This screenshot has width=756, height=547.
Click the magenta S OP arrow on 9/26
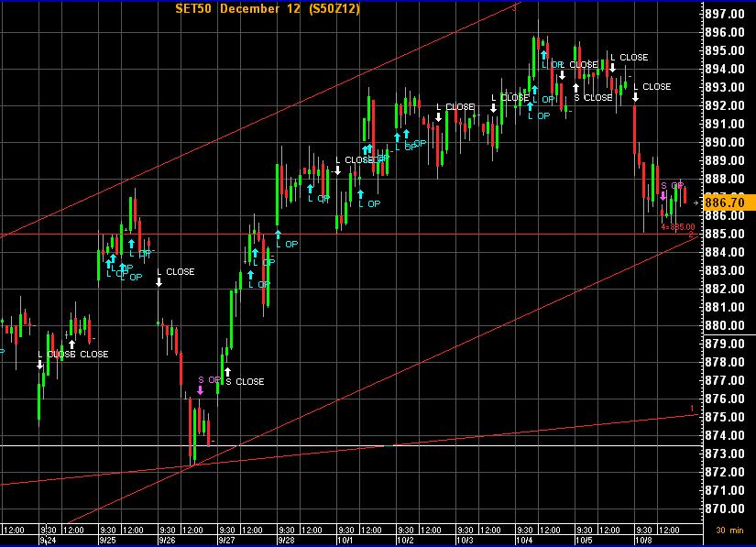tap(201, 390)
